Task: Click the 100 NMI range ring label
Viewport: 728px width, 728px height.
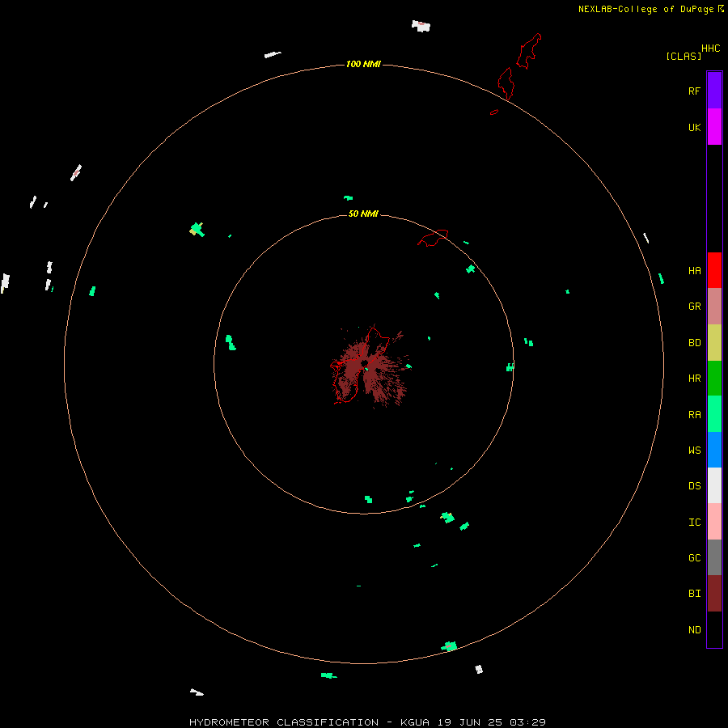Action: tap(363, 64)
